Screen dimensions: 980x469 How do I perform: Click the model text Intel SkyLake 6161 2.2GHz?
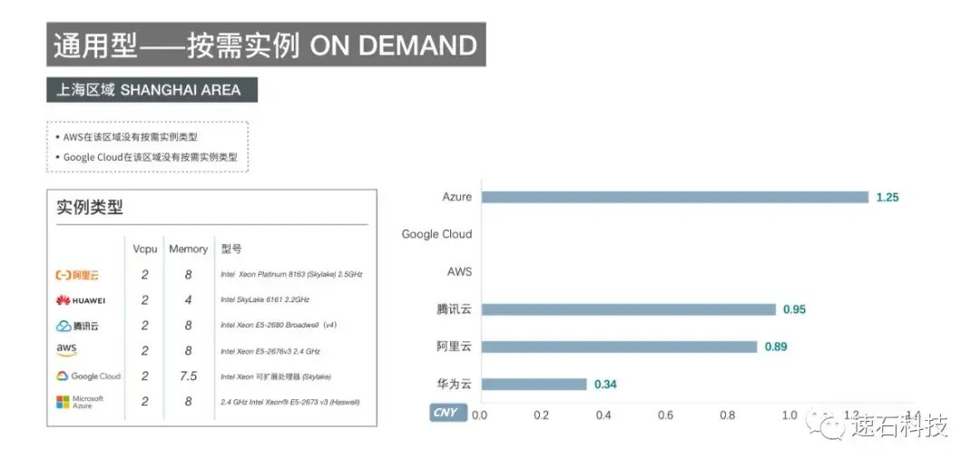(x=265, y=300)
